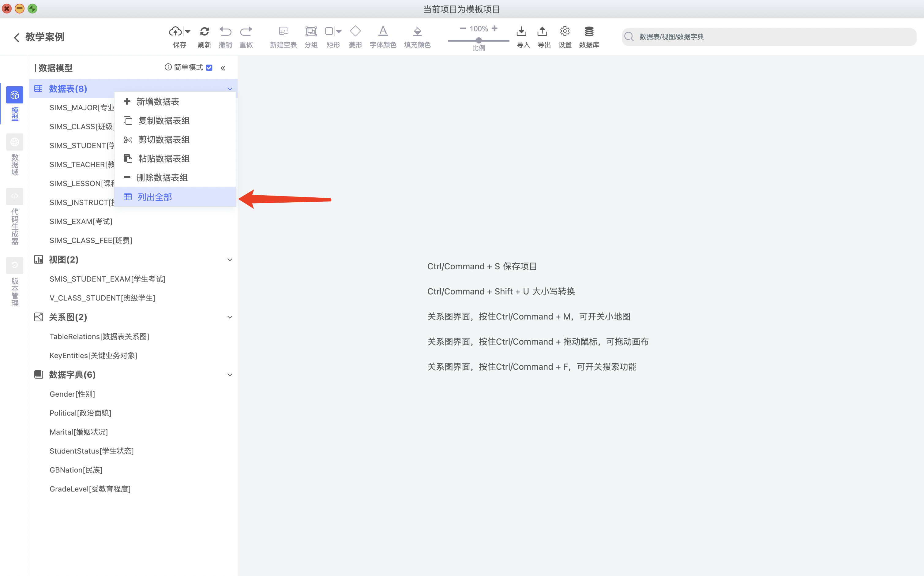Open the Save (保存) dropdown arrow

(187, 31)
